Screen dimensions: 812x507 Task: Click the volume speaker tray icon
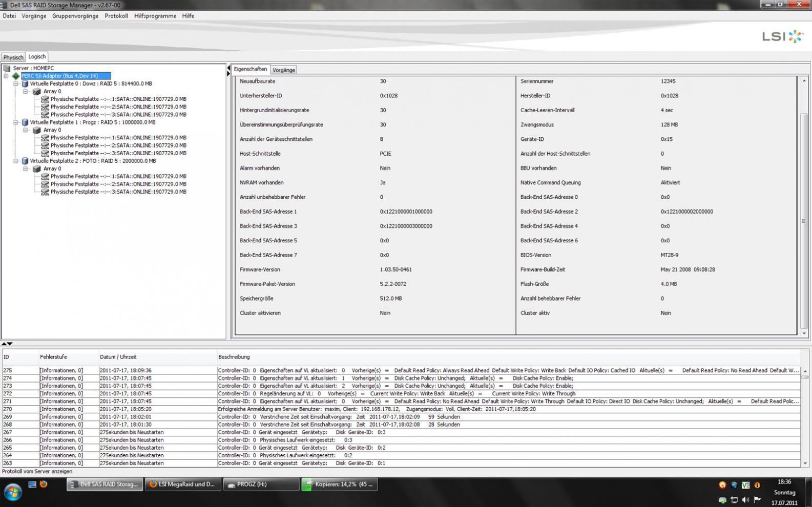point(745,500)
